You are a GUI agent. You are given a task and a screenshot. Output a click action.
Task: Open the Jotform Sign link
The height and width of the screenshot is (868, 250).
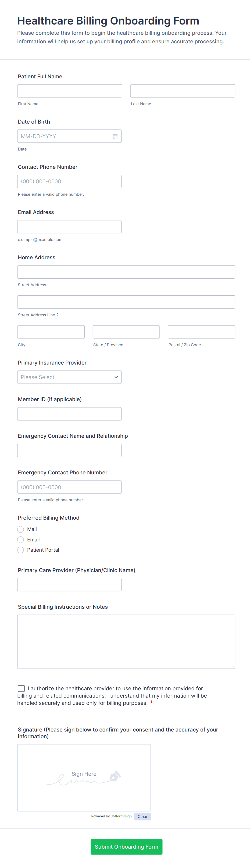(121, 817)
